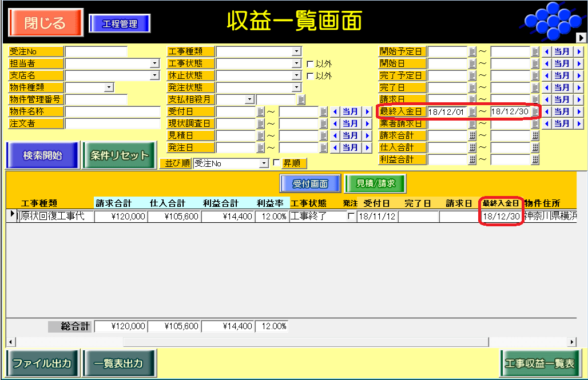The image size is (588, 380).
Task: Open the 工事種類 combo box
Action: click(x=296, y=51)
